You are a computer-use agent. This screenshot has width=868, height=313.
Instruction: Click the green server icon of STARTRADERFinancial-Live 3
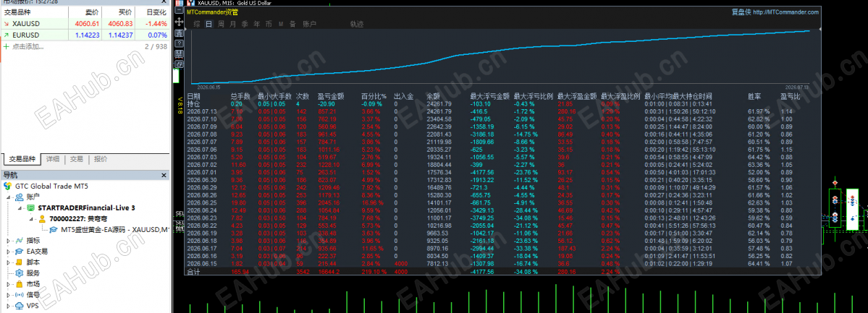30,208
